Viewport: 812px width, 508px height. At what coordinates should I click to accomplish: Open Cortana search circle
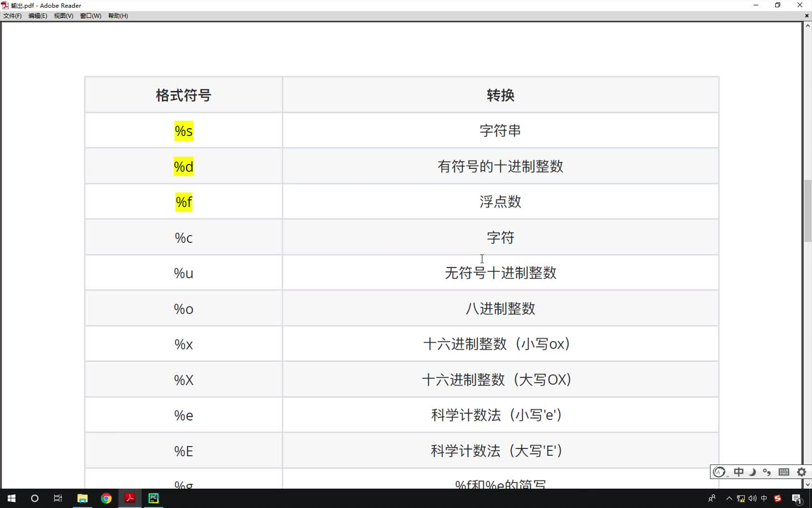coord(34,498)
